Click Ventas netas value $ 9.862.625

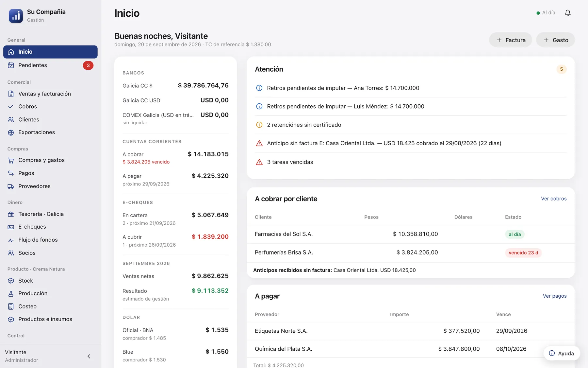point(210,276)
